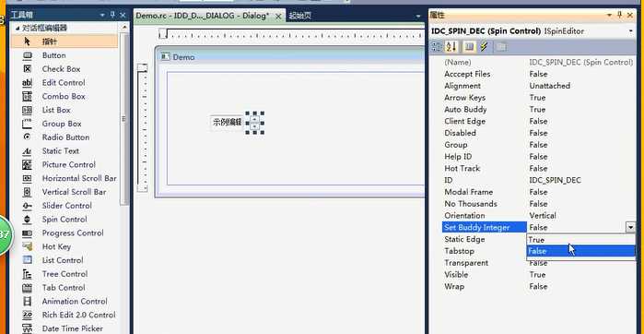Screen dimensions: 644x334
Task: Open the properties object selector dropdown
Action: 631,31
